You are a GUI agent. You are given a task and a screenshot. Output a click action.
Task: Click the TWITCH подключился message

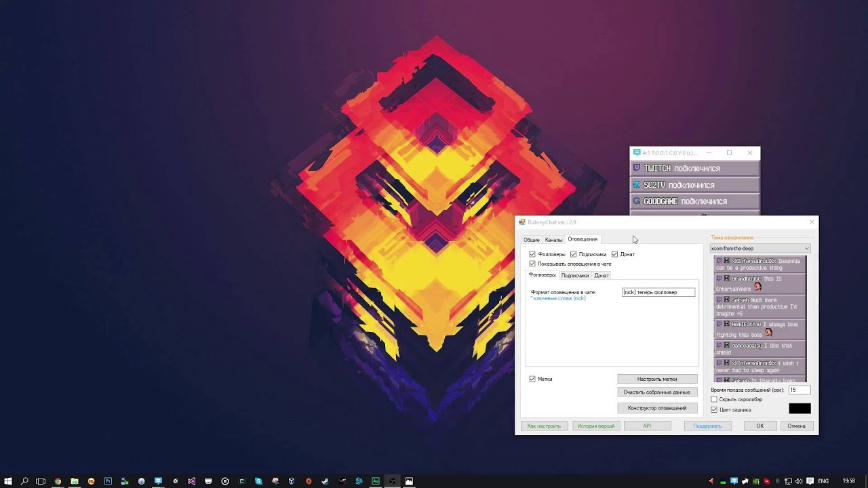(x=694, y=168)
